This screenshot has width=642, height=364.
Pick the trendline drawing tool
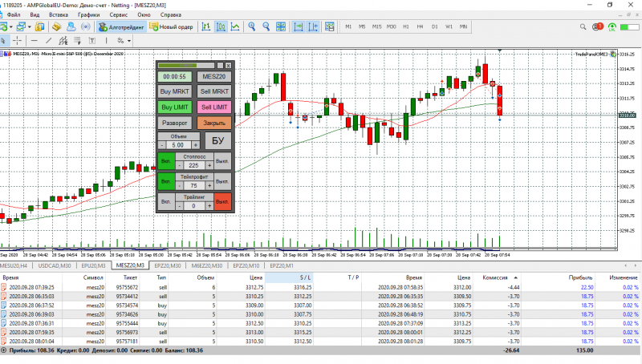point(49,41)
